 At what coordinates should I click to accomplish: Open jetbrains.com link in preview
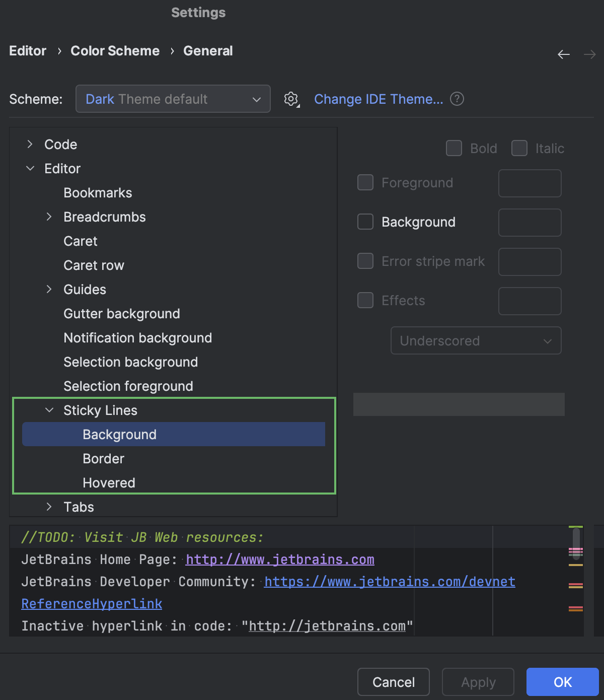coord(280,559)
